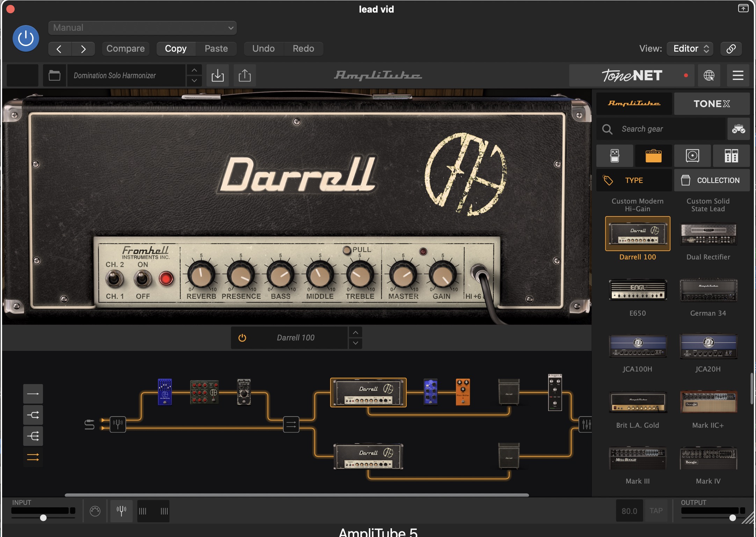Toggle the plugin power bypass button

point(26,38)
